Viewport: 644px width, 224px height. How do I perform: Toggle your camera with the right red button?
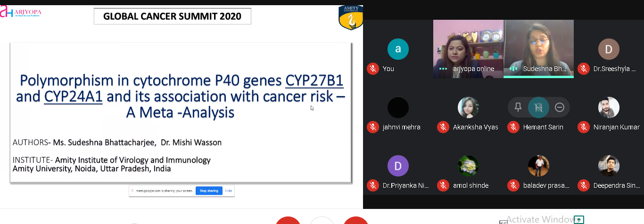tap(355, 221)
